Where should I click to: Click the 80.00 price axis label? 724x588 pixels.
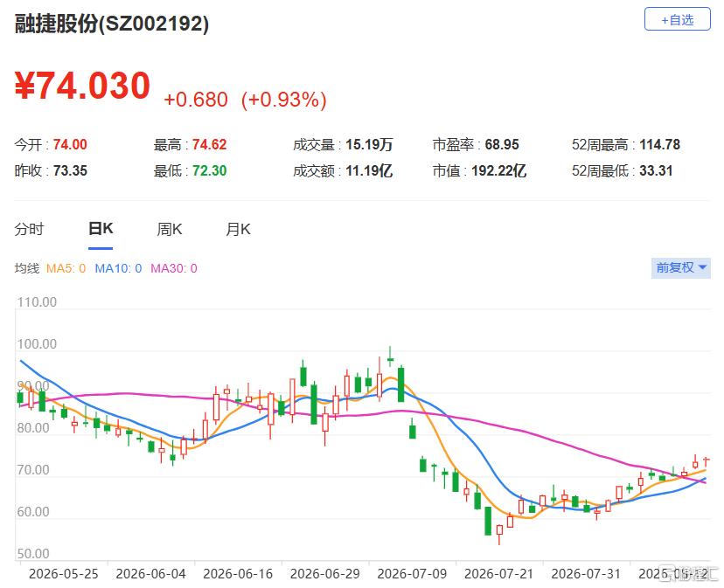coord(33,428)
